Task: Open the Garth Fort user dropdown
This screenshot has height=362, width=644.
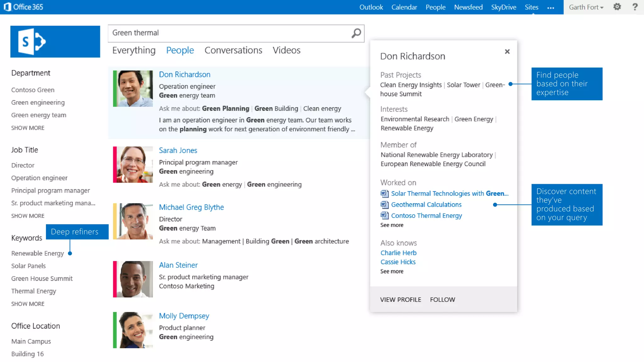Action: point(586,7)
